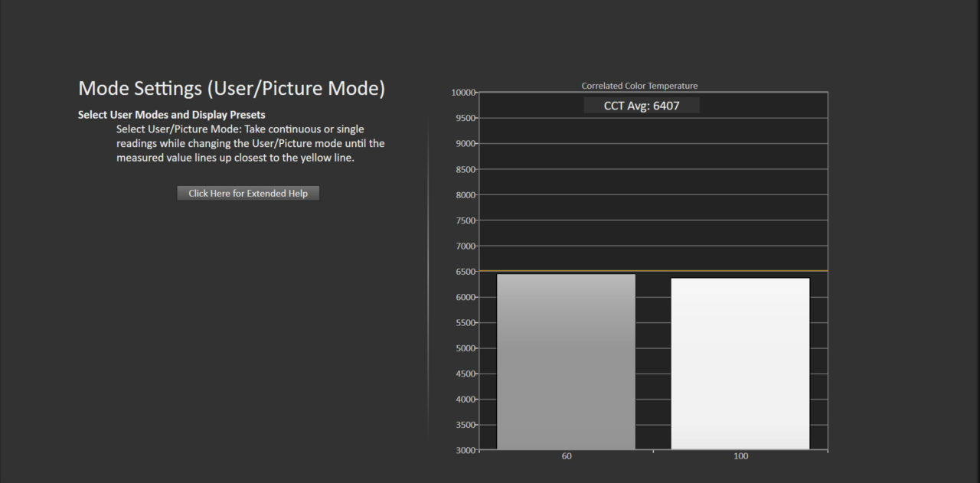Click the 3000 label on y-axis
This screenshot has width=980, height=483.
tap(466, 450)
